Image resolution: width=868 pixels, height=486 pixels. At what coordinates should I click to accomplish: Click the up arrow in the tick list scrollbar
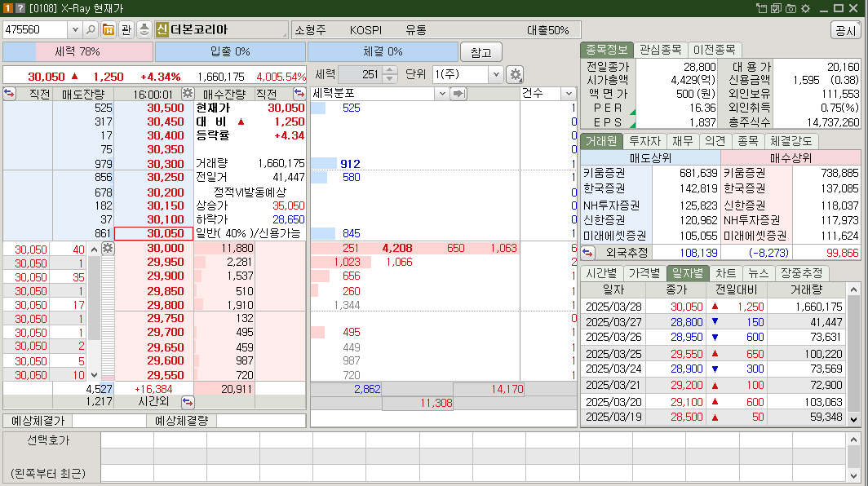[94, 250]
